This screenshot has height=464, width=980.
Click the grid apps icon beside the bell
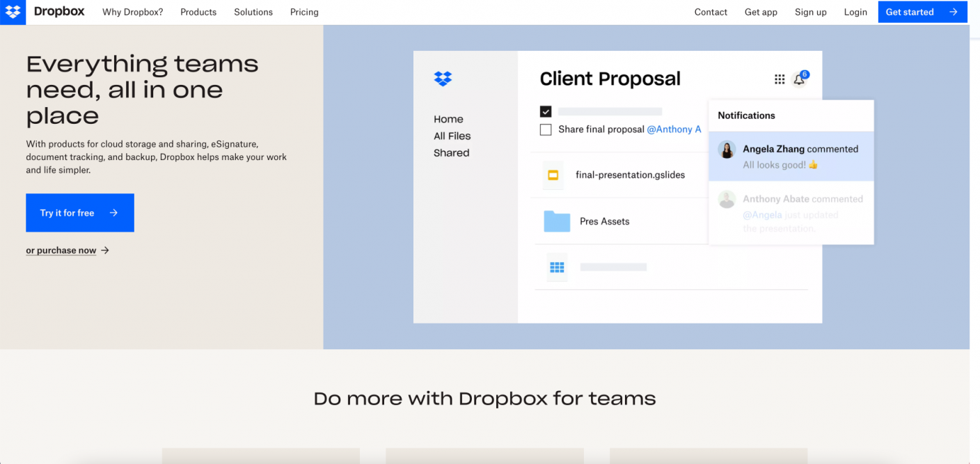pyautogui.click(x=780, y=79)
